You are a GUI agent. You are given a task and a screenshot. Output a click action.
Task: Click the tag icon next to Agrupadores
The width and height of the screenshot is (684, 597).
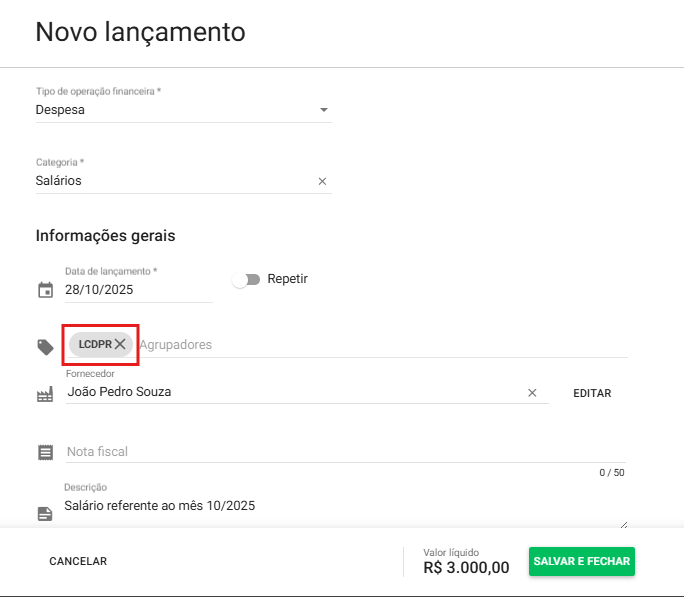[x=45, y=346]
